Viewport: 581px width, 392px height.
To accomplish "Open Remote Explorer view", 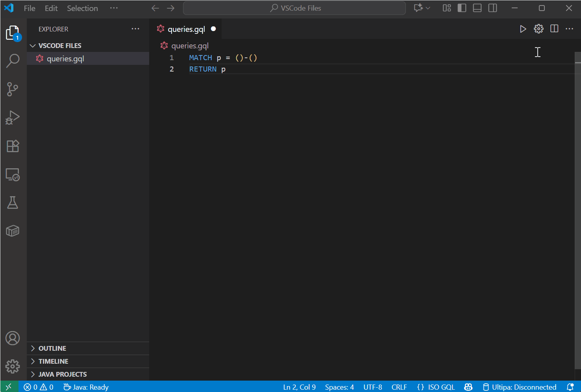I will pyautogui.click(x=13, y=174).
